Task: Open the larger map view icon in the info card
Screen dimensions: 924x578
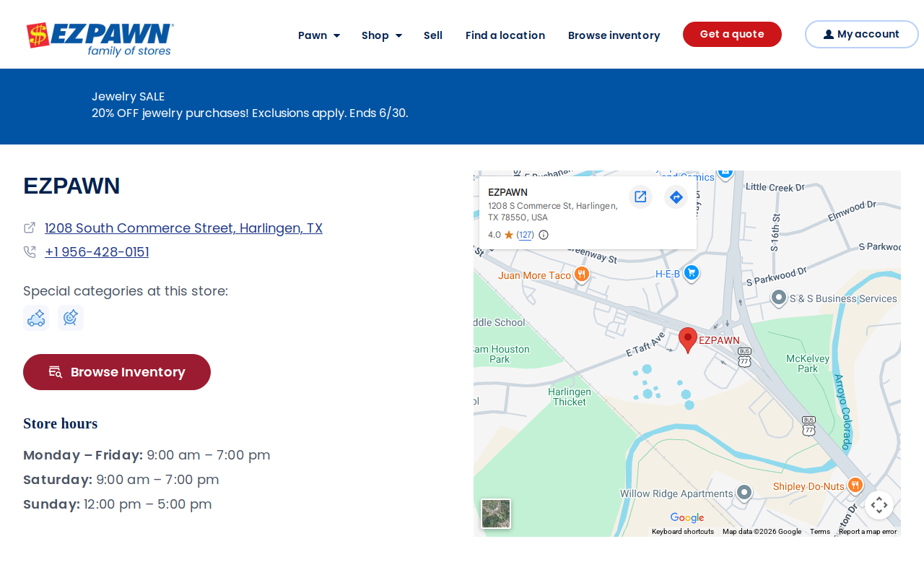Action: (x=640, y=197)
